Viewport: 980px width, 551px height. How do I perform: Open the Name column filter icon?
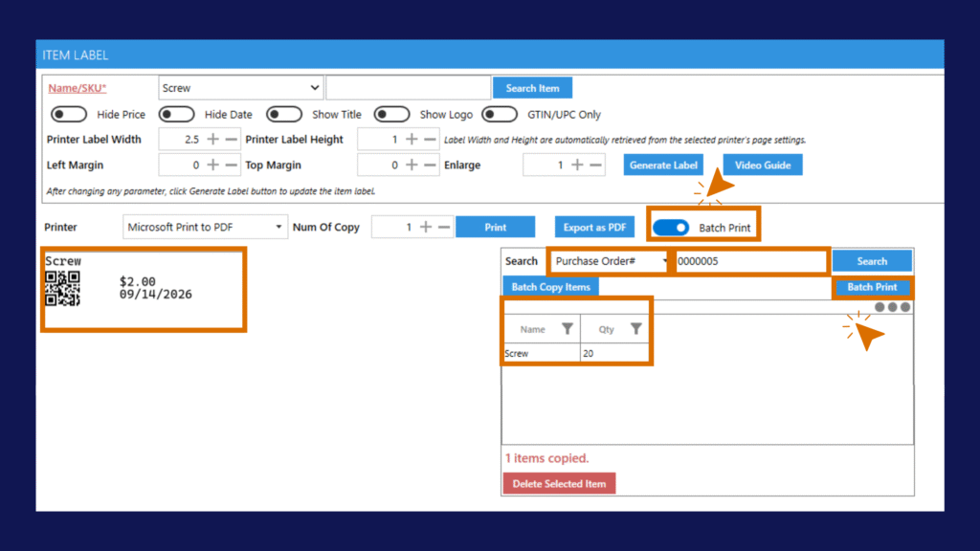tap(567, 329)
